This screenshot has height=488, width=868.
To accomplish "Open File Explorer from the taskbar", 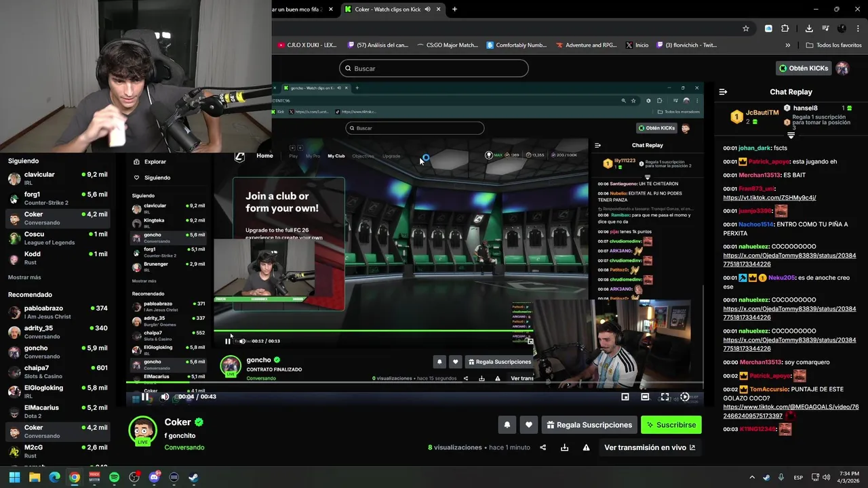I will tap(35, 477).
